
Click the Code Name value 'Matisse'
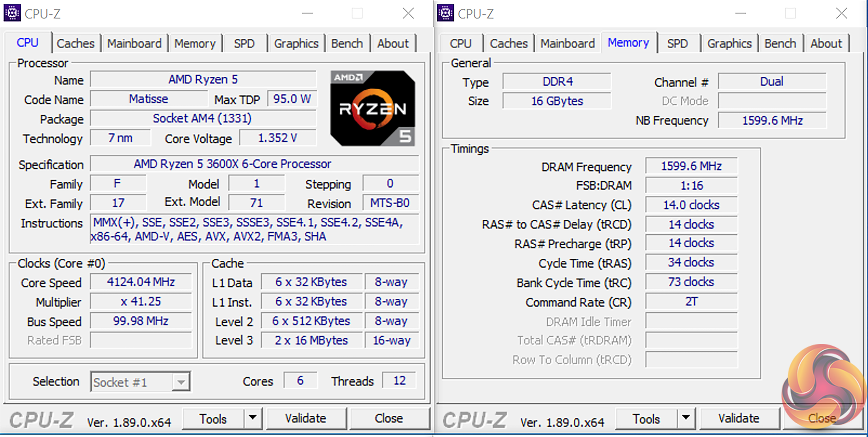pos(148,99)
